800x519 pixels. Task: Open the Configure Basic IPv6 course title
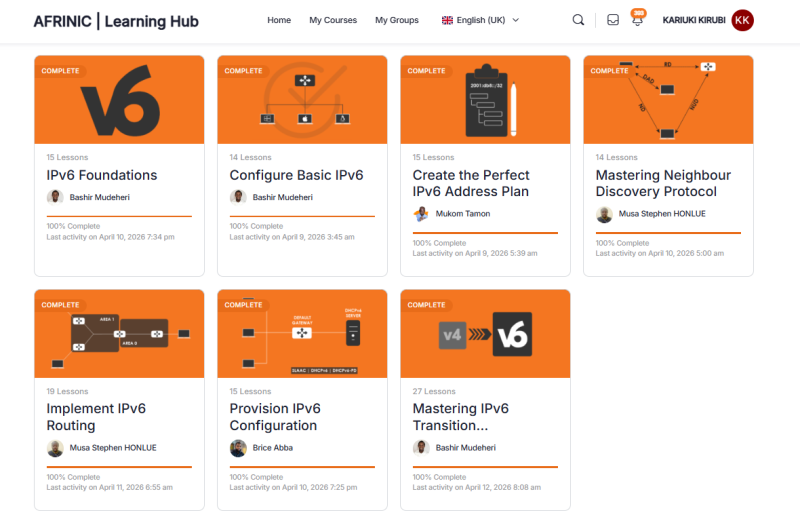coord(296,175)
